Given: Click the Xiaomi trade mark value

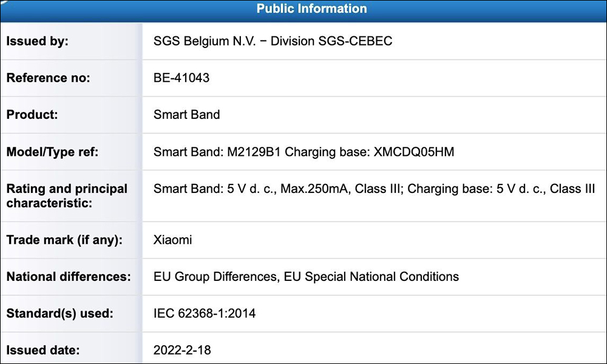Looking at the screenshot, I should point(172,240).
